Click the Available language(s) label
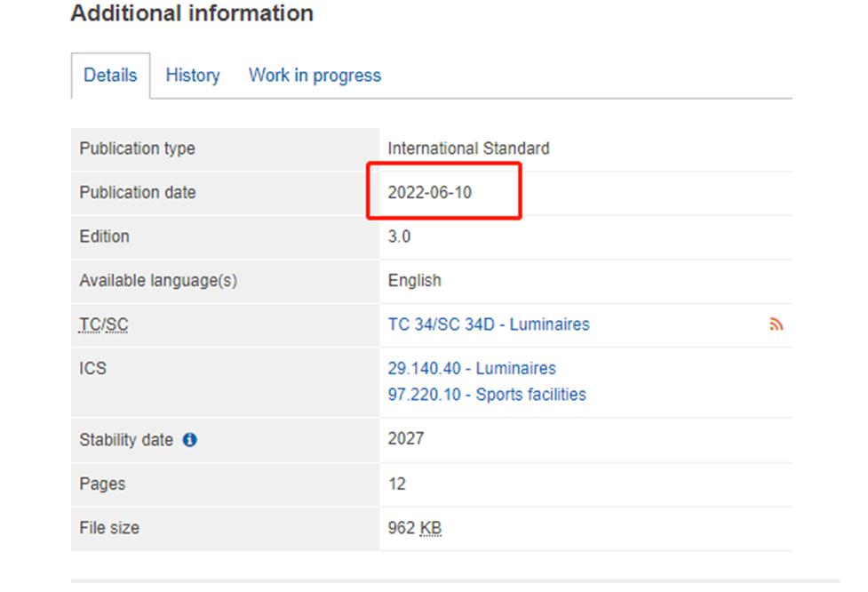 pyautogui.click(x=158, y=280)
